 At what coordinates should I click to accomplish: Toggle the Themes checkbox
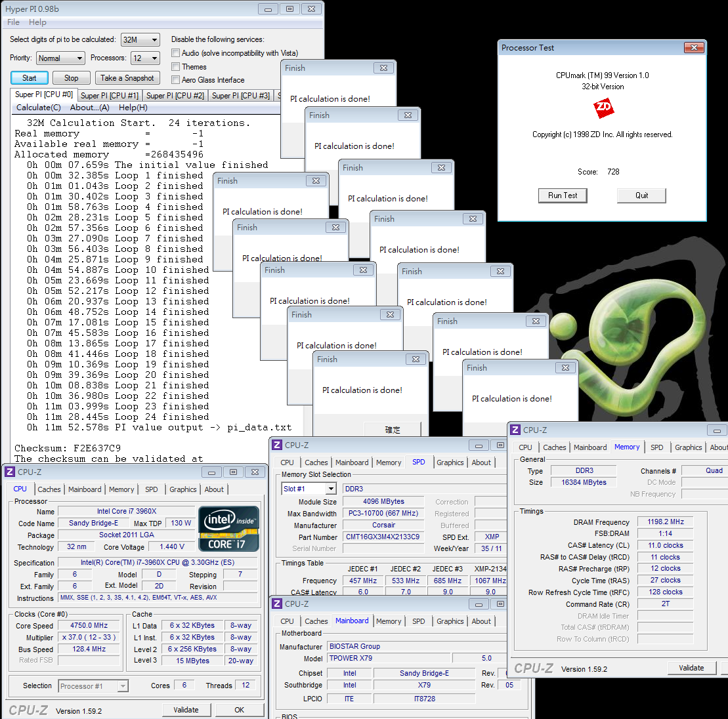(175, 66)
